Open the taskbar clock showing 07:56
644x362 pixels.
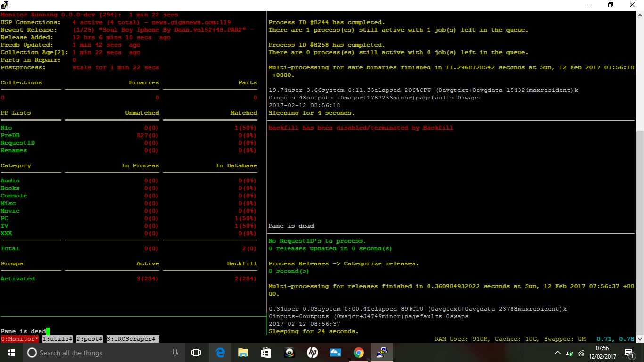click(x=602, y=353)
